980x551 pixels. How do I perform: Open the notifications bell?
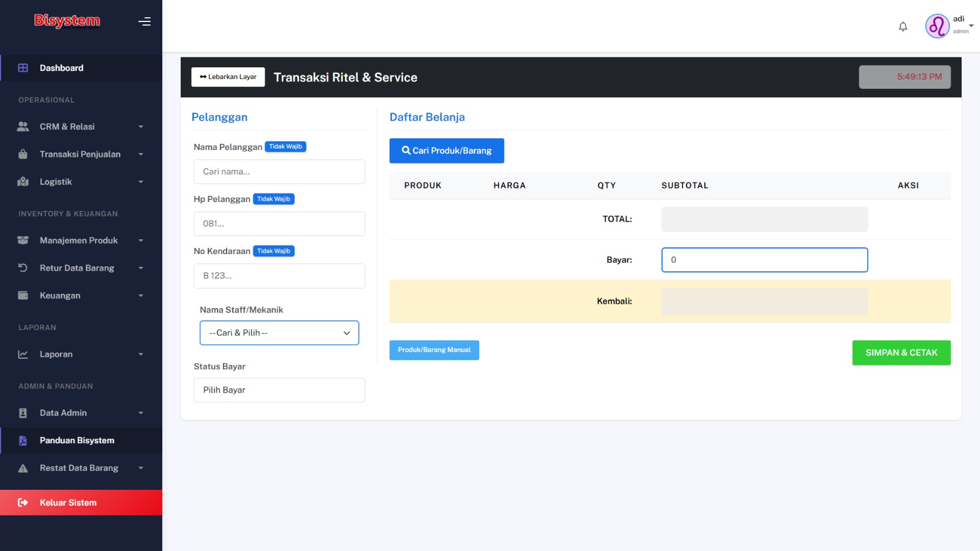(903, 26)
